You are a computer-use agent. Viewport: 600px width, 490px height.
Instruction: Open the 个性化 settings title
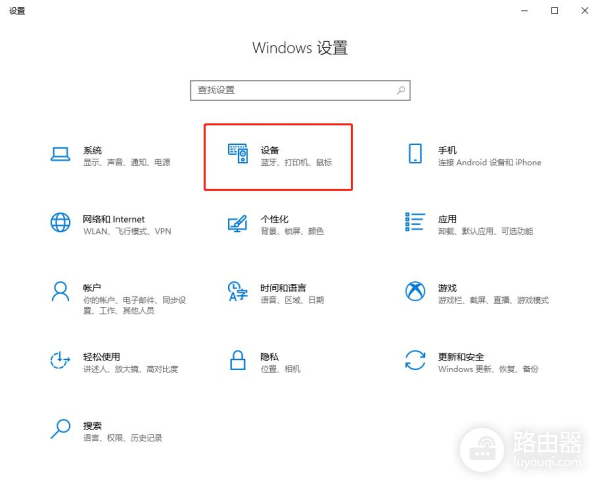[x=274, y=219]
